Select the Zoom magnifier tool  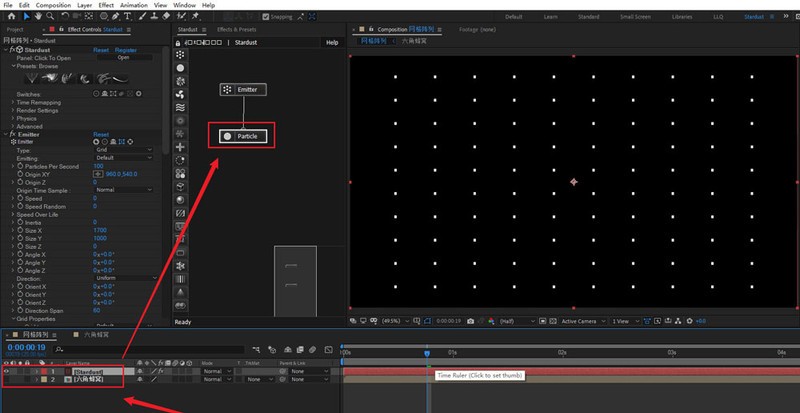coord(50,17)
